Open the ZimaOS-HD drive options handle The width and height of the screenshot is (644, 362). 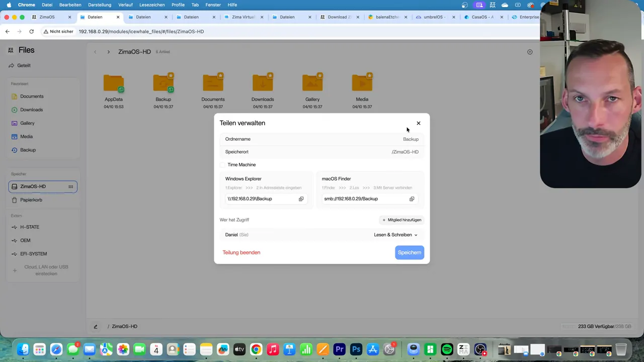click(70, 187)
